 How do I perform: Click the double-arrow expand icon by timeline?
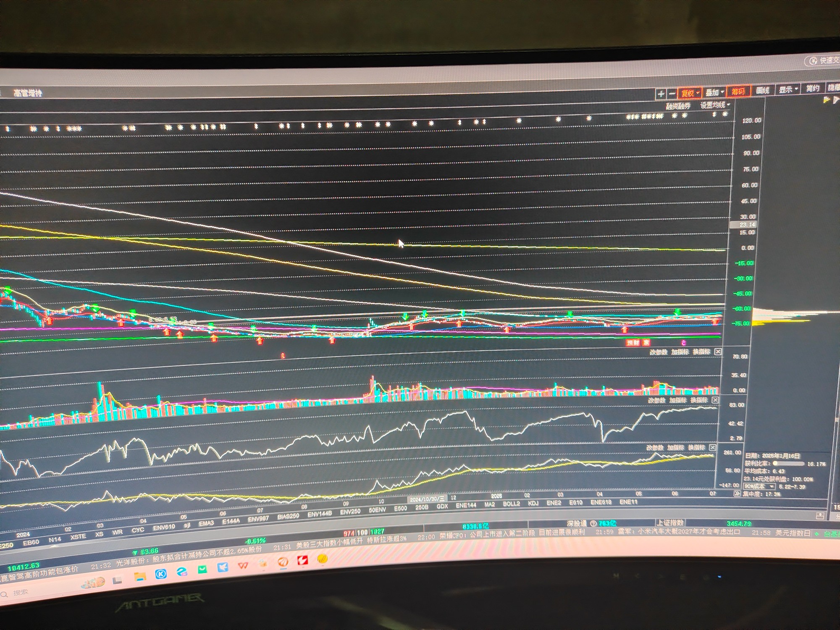tap(737, 493)
